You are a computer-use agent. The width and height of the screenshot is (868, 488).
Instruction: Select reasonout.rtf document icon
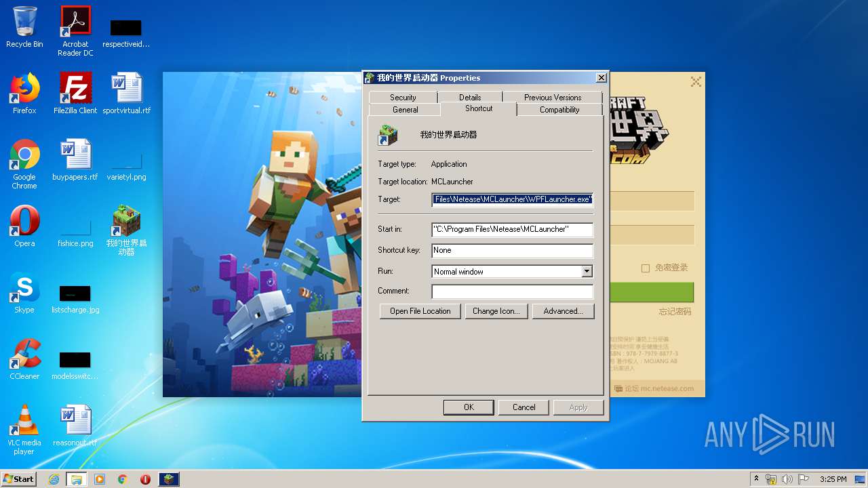pyautogui.click(x=75, y=426)
